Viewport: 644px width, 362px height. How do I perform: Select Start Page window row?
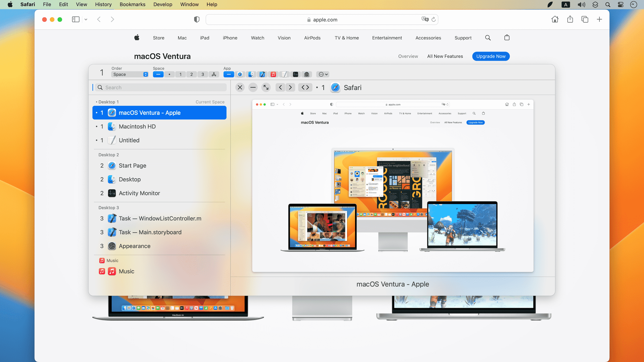click(160, 165)
